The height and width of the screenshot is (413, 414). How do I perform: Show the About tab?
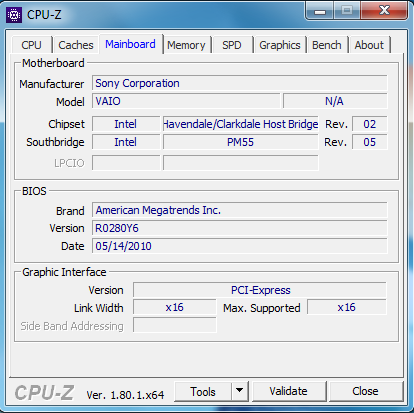pyautogui.click(x=369, y=45)
